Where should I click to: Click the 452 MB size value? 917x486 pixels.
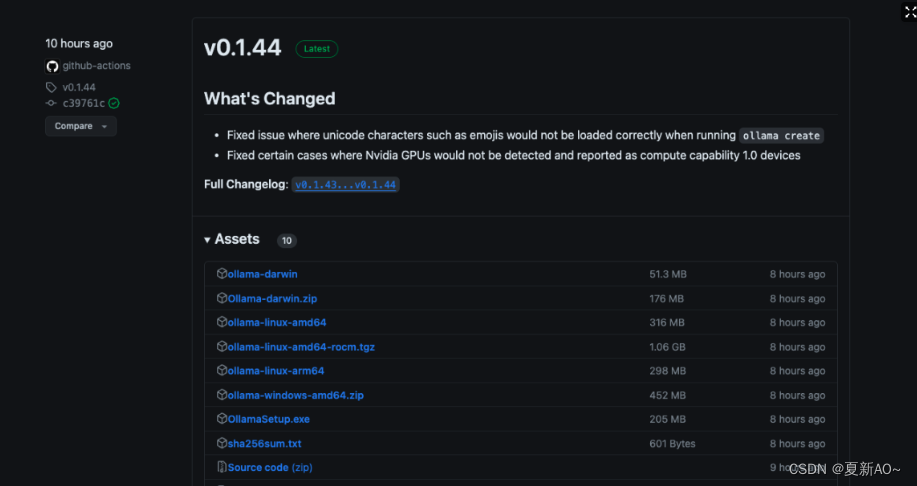pyautogui.click(x=667, y=396)
